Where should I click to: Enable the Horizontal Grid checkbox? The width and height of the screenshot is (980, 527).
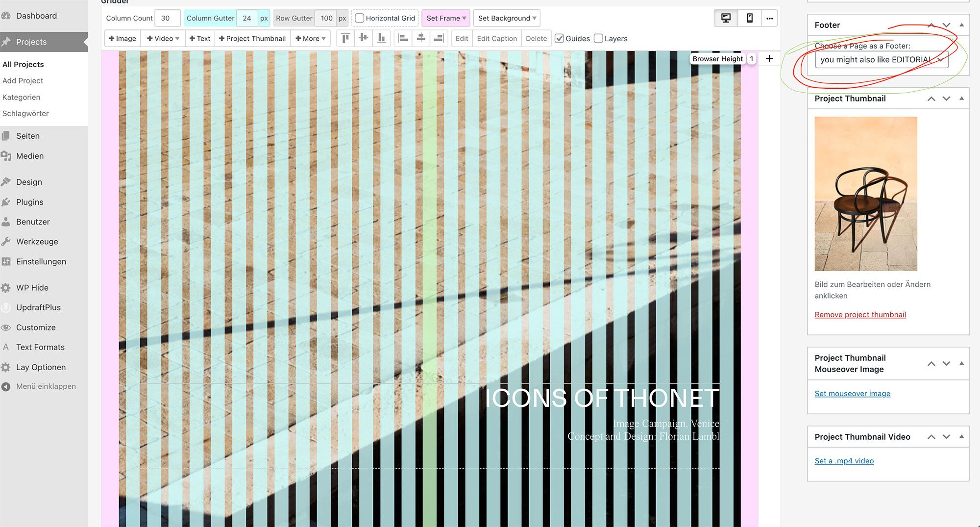[x=360, y=18]
